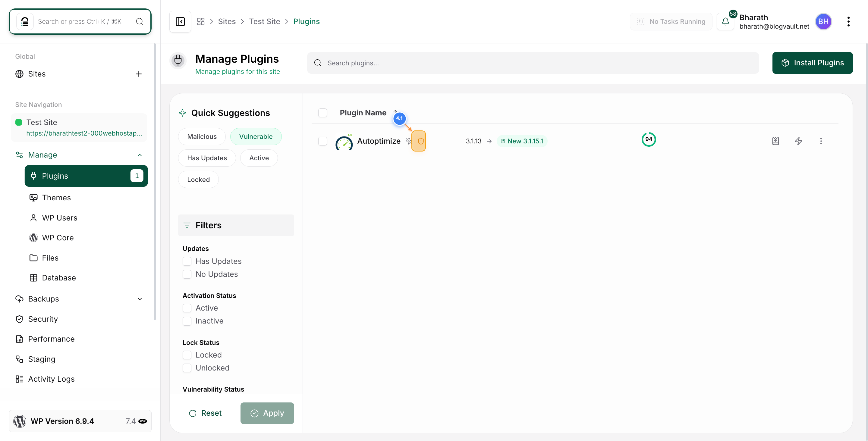
Task: Click the globe icon beside Sites
Action: 20,74
